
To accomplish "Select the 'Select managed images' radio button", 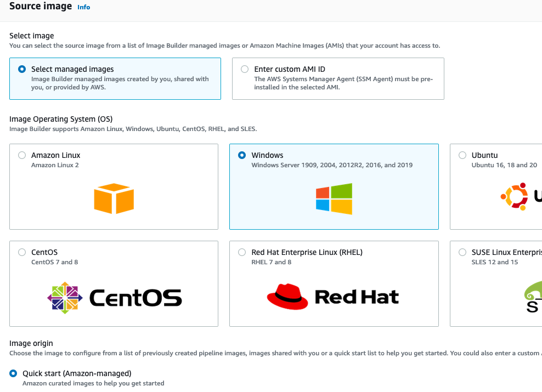I will [22, 69].
